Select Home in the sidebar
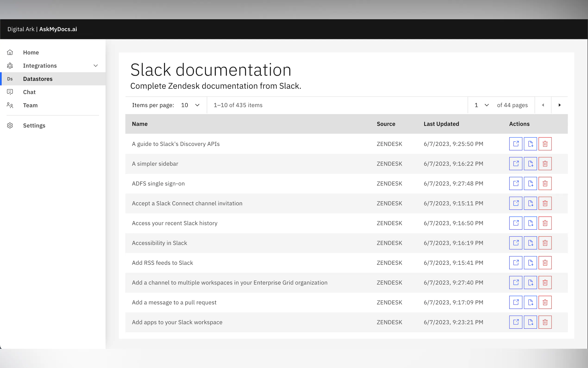The width and height of the screenshot is (588, 368). click(x=31, y=52)
